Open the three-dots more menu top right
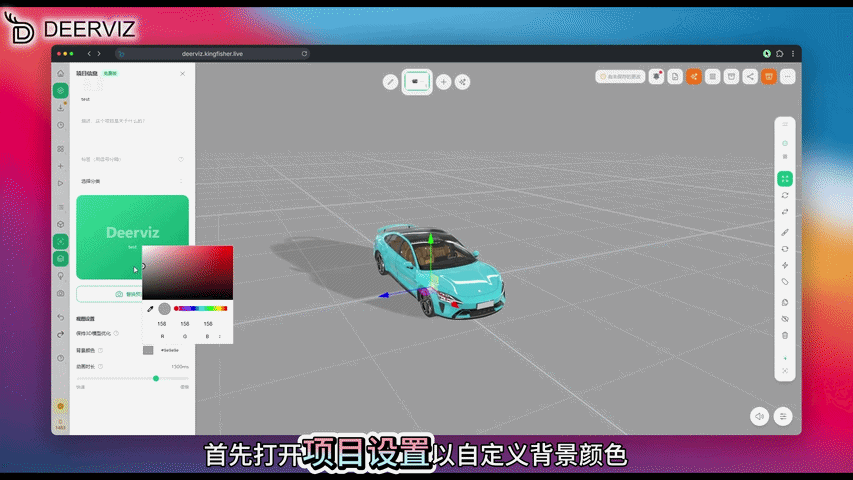Viewport: 853px width, 480px height. point(788,77)
